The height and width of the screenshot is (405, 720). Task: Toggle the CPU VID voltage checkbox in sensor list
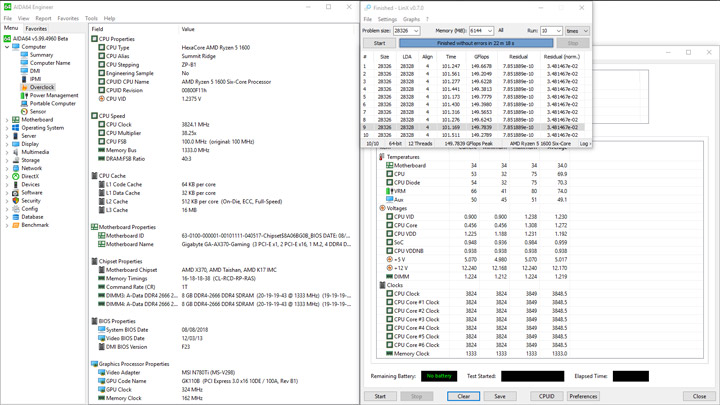click(389, 217)
